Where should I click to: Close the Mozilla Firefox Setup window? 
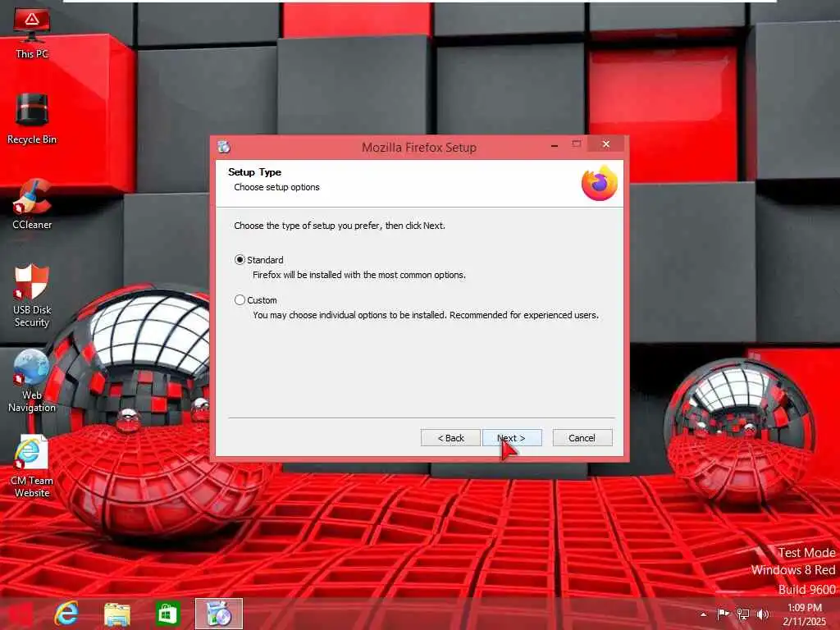[606, 144]
